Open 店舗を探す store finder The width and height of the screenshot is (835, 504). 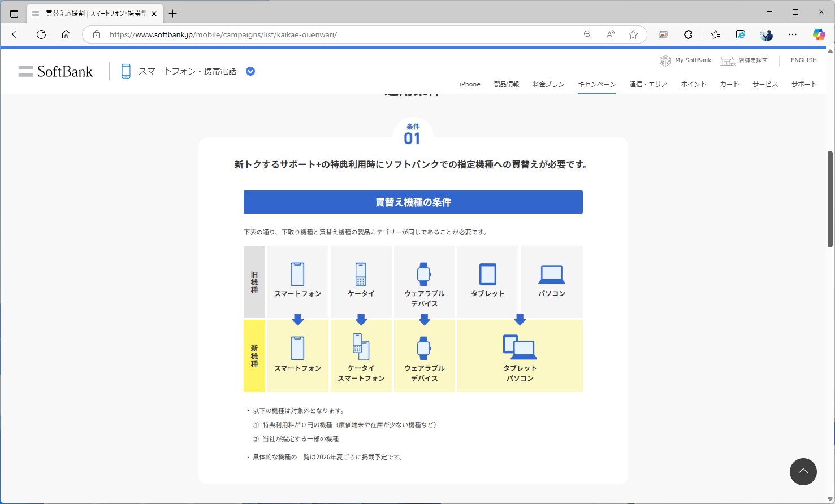pyautogui.click(x=744, y=60)
